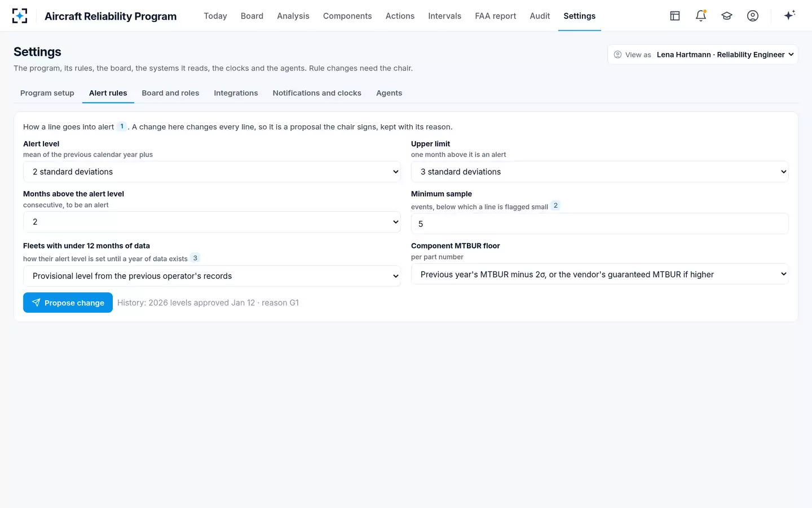Open the Component MTBUR floor dropdown
Screen dimensions: 812x508
point(600,274)
